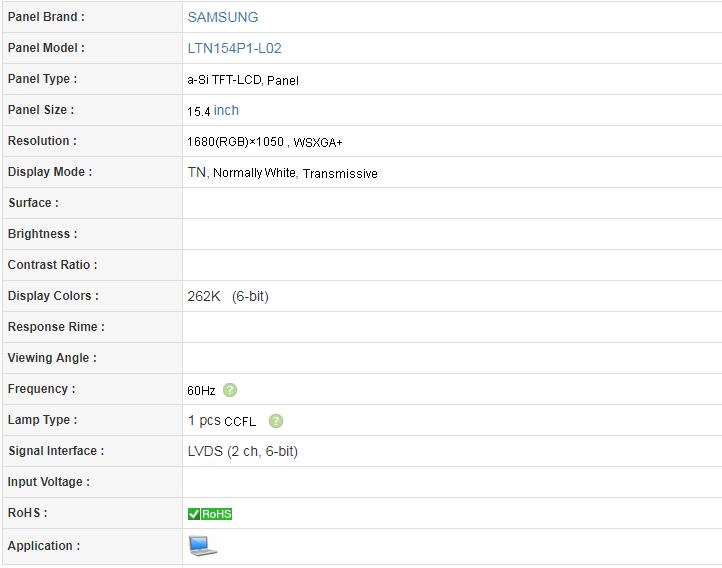722x568 pixels.
Task: Click the inch link in Panel Size
Action: pyautogui.click(x=226, y=110)
